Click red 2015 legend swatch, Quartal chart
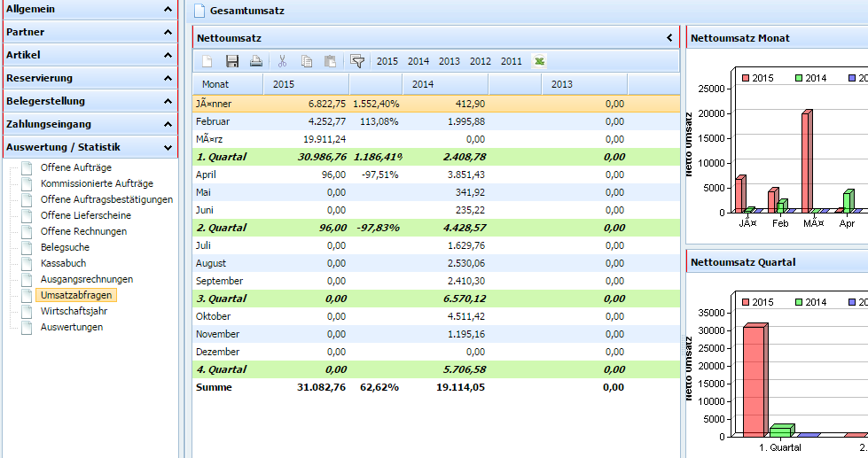Screen dimensions: 868x458 click(746, 302)
